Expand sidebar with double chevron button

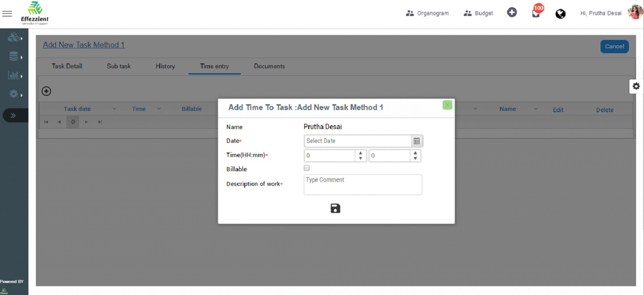click(x=13, y=115)
